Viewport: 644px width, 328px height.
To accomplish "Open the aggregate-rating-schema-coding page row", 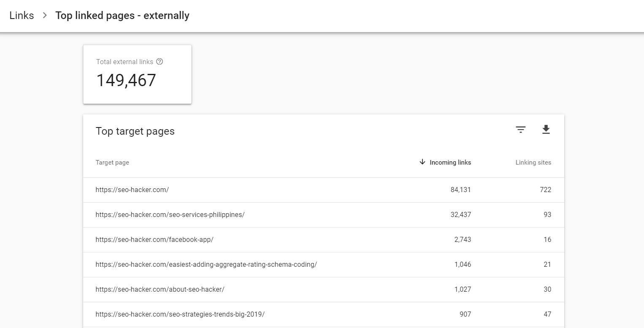I will pos(206,265).
